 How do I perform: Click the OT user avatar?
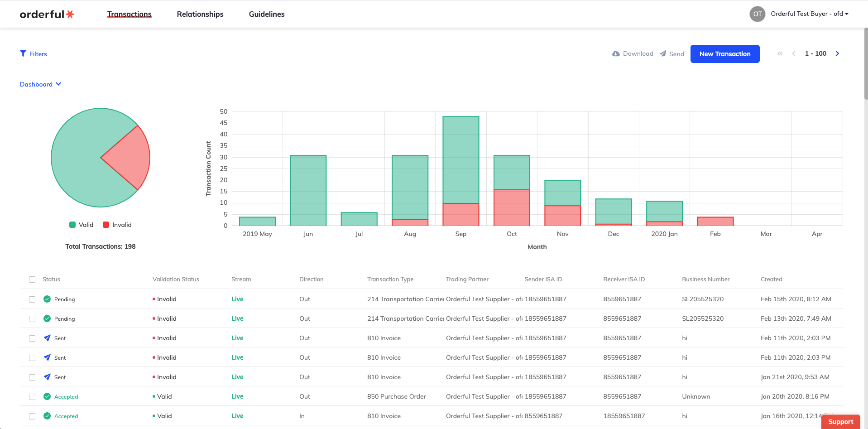click(x=758, y=14)
